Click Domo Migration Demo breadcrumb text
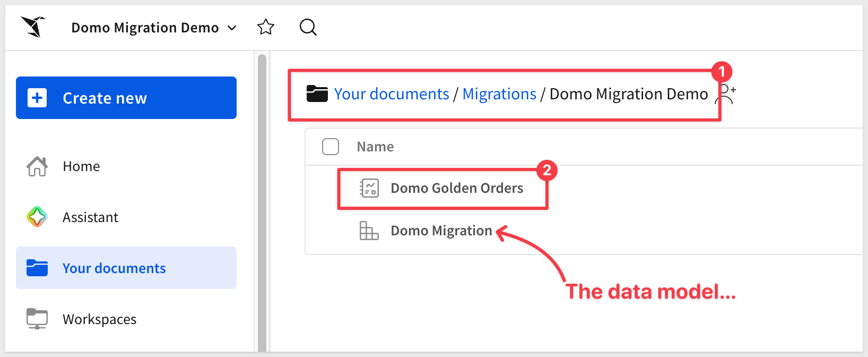 629,94
